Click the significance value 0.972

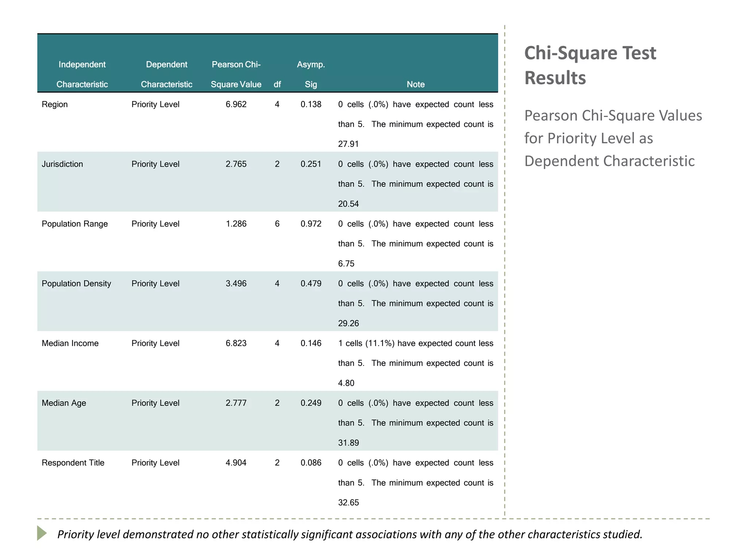(x=311, y=224)
